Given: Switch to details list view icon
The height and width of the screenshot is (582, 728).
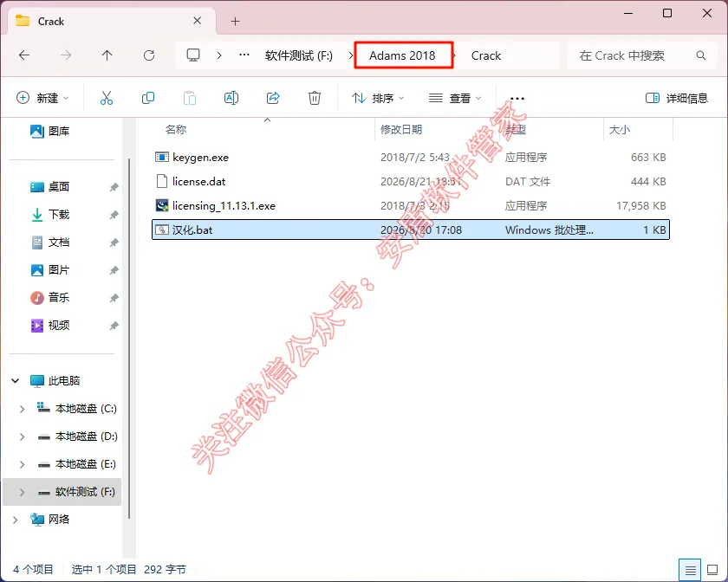Looking at the screenshot, I should (690, 570).
